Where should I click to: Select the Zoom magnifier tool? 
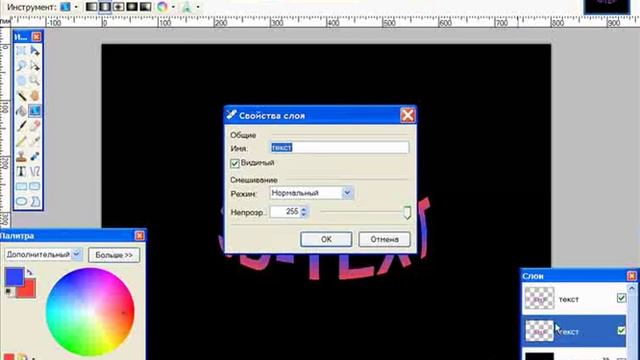pyautogui.click(x=35, y=80)
